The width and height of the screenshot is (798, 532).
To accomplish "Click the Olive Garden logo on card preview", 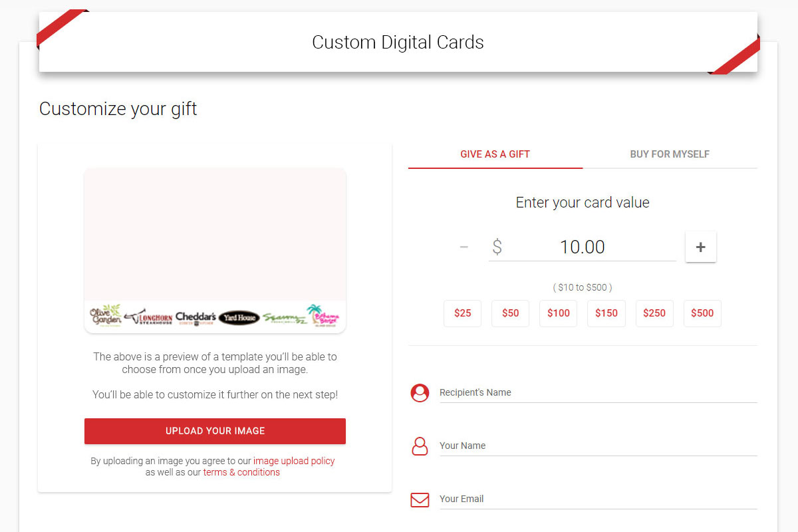I will coord(106,315).
